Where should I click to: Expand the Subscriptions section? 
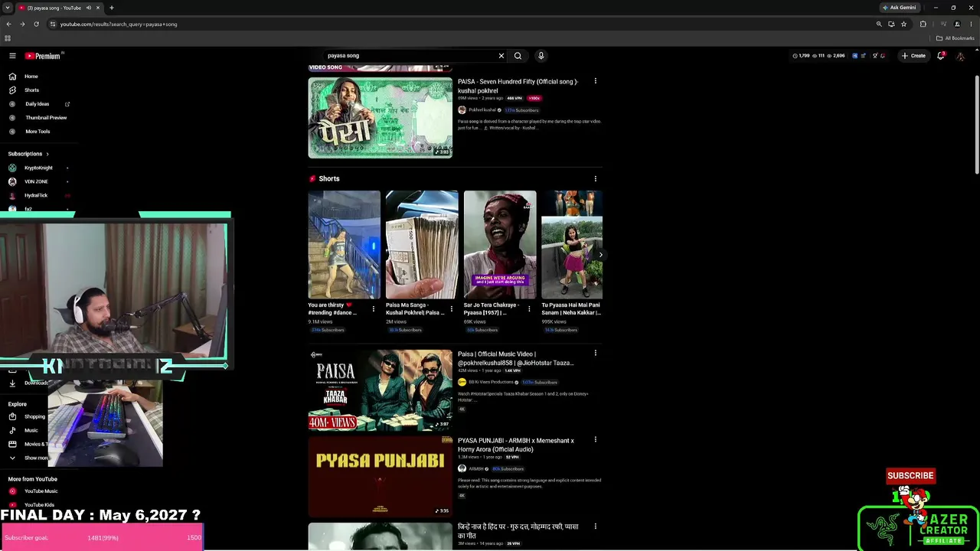(x=28, y=154)
